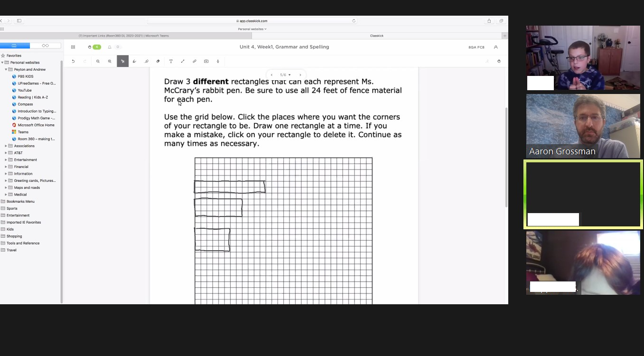
Task: Toggle the Safari sidebar button
Action: [x=19, y=21]
